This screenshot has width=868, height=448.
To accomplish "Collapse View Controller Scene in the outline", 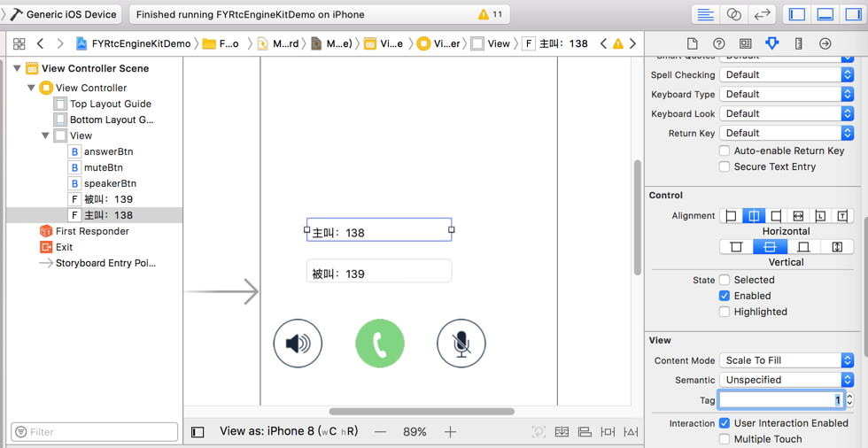I will click(17, 68).
